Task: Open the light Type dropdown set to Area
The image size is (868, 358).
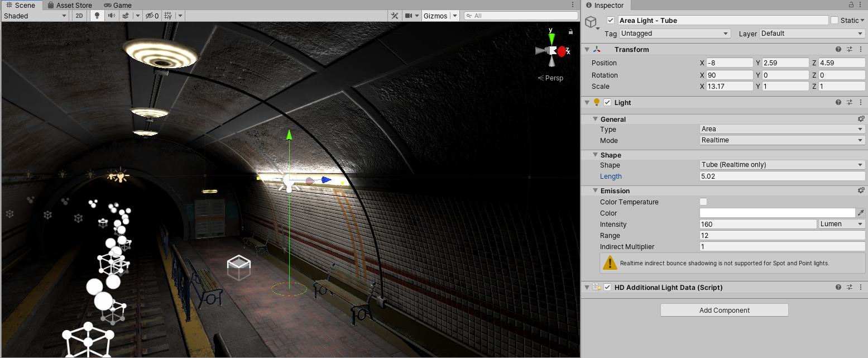Action: point(781,129)
